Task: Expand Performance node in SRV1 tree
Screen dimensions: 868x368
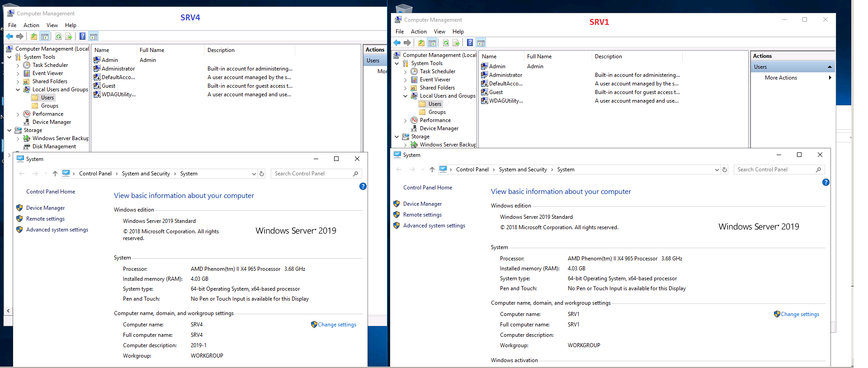Action: (405, 120)
